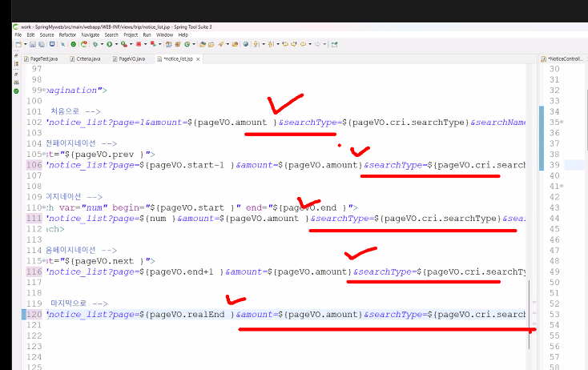Screen dimensions: 588x370
Task: Click the Open Type icon
Action: click(x=202, y=44)
